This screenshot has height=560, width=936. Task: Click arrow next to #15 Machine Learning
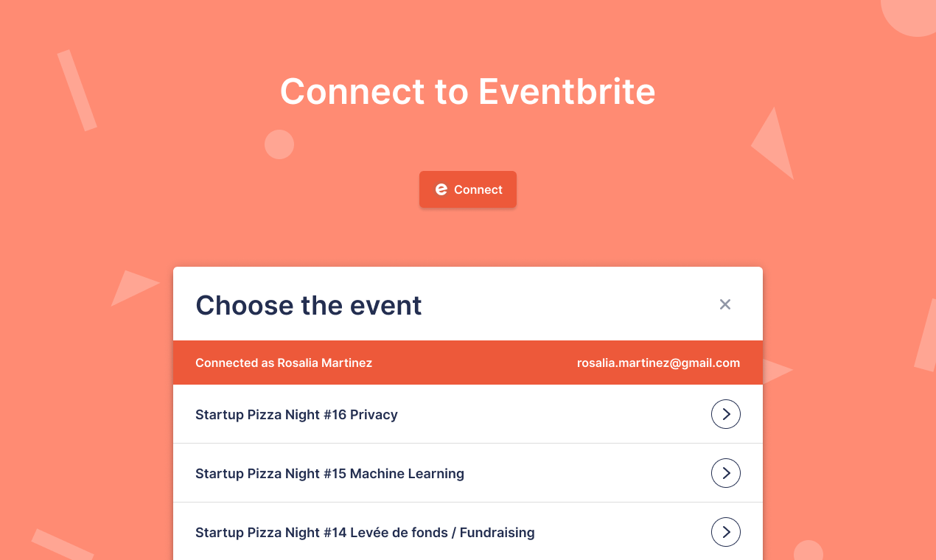(725, 473)
